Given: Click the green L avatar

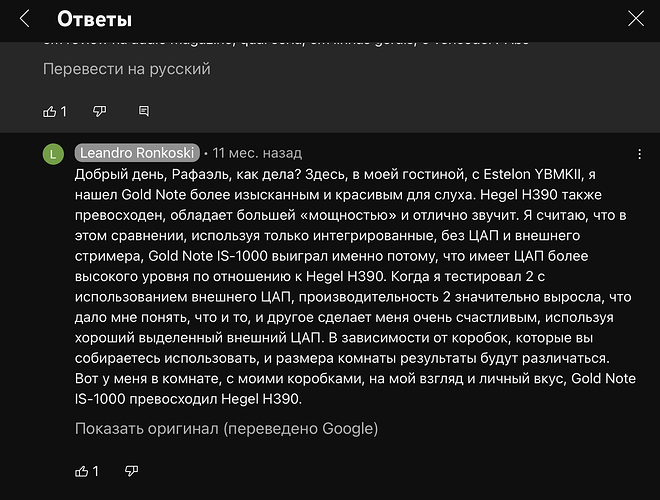Looking at the screenshot, I should (x=53, y=154).
